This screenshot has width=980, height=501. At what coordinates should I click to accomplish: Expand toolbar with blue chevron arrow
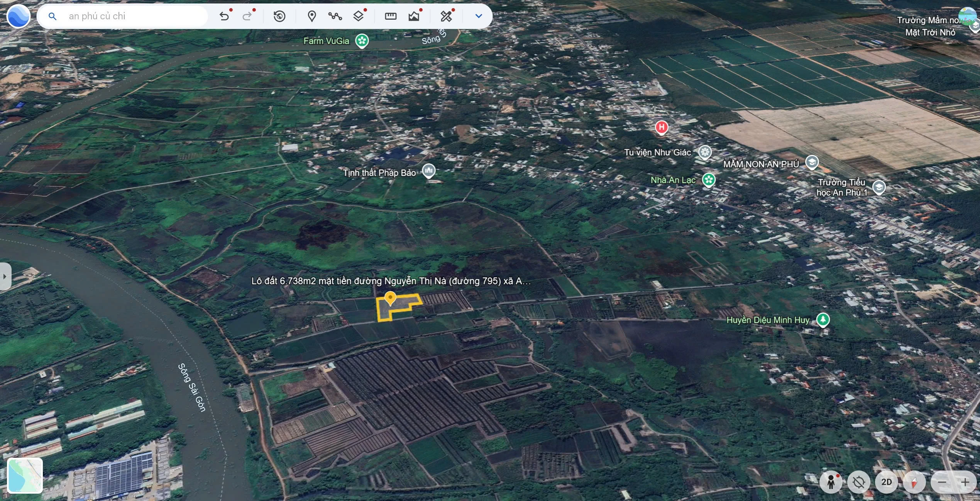(479, 16)
